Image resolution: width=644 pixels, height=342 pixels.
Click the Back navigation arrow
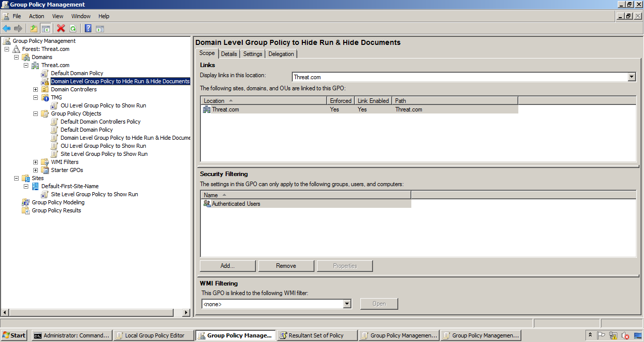(7, 28)
